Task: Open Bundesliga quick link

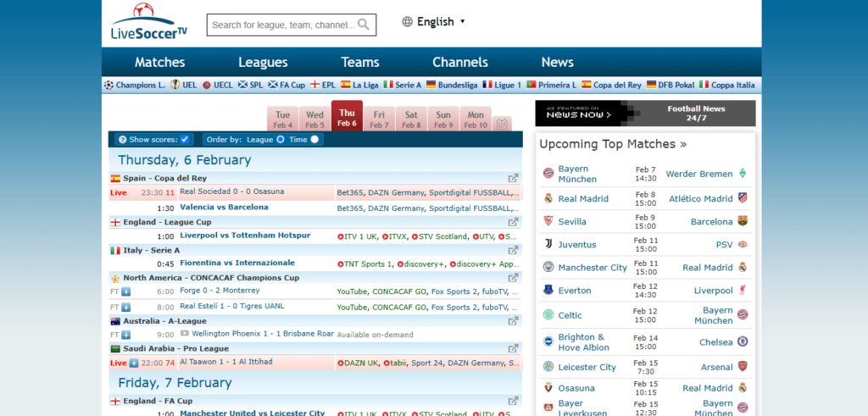Action: 452,86
